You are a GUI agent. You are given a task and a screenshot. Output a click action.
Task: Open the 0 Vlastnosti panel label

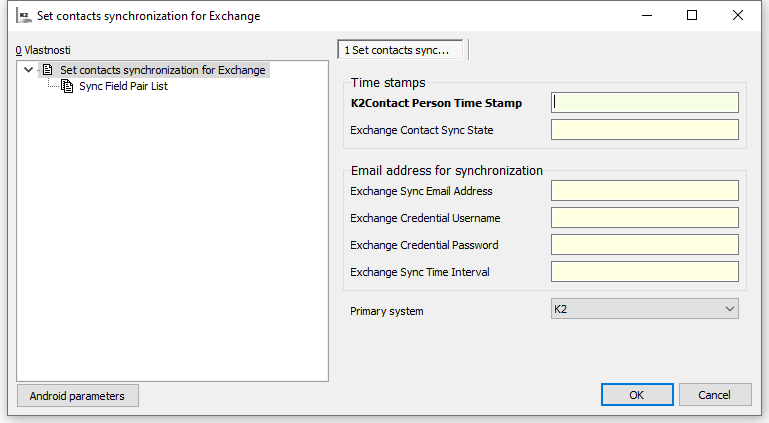point(43,49)
